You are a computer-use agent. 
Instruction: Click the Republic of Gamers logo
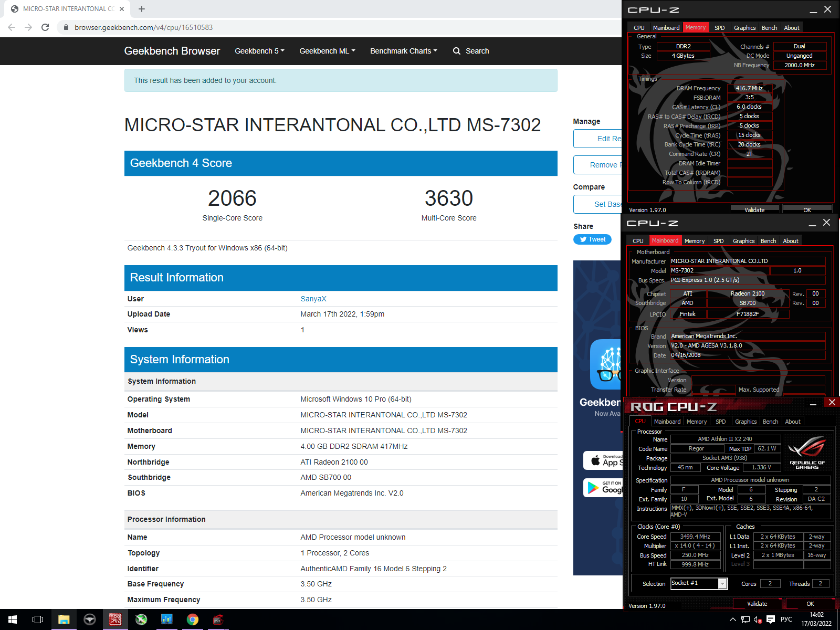click(x=807, y=451)
